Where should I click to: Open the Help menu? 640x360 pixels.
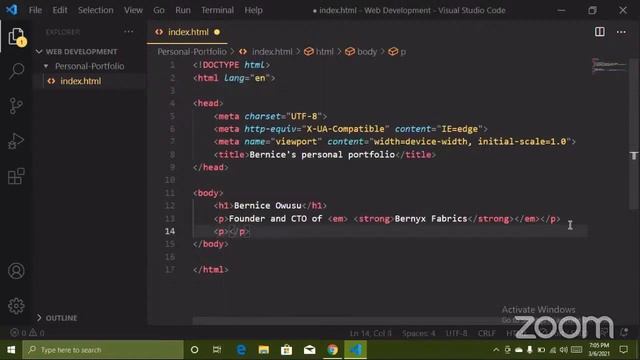point(253,10)
